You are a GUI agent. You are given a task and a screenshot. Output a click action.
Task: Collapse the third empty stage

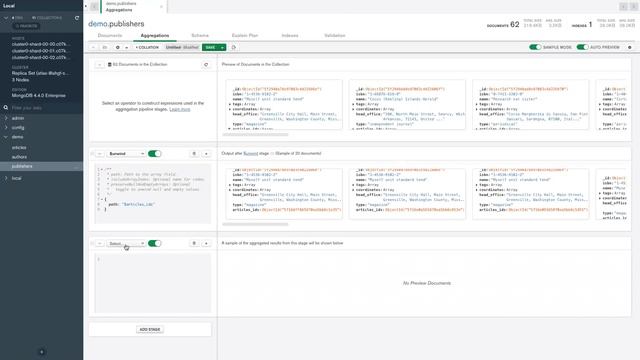[x=100, y=244]
